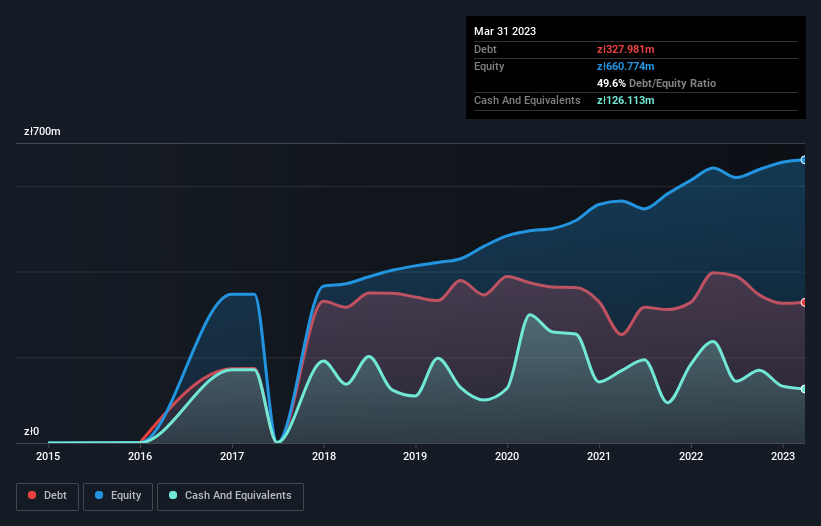
Task: Select the 2022 x-axis label
Action: (691, 456)
